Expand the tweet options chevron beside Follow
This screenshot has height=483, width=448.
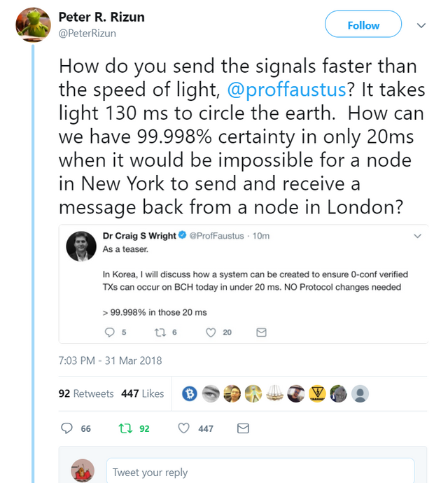421,25
